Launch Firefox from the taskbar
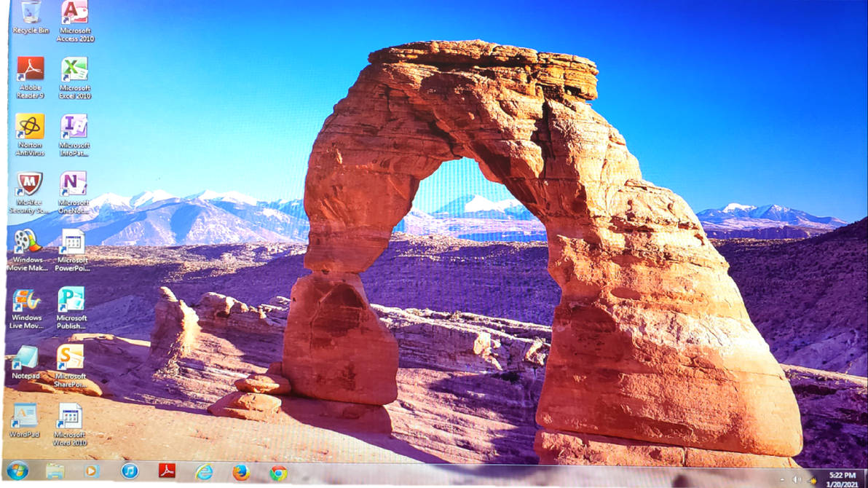This screenshot has width=868, height=488. (241, 472)
